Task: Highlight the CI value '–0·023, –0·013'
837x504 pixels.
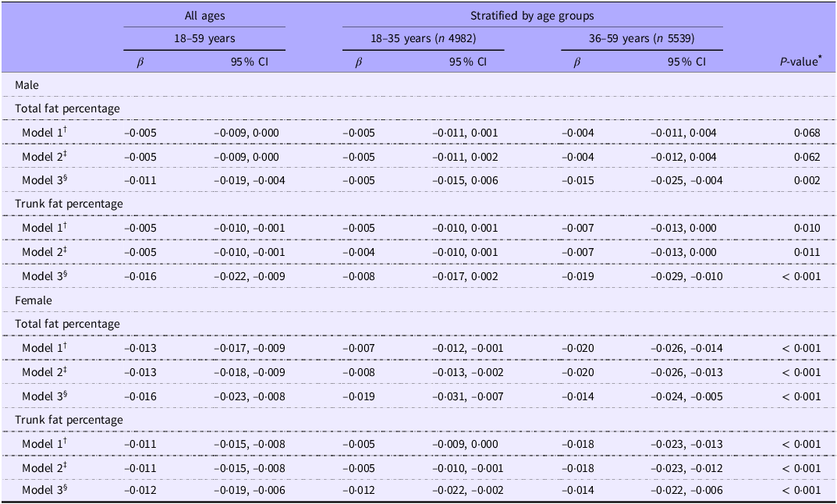Action: click(x=686, y=444)
